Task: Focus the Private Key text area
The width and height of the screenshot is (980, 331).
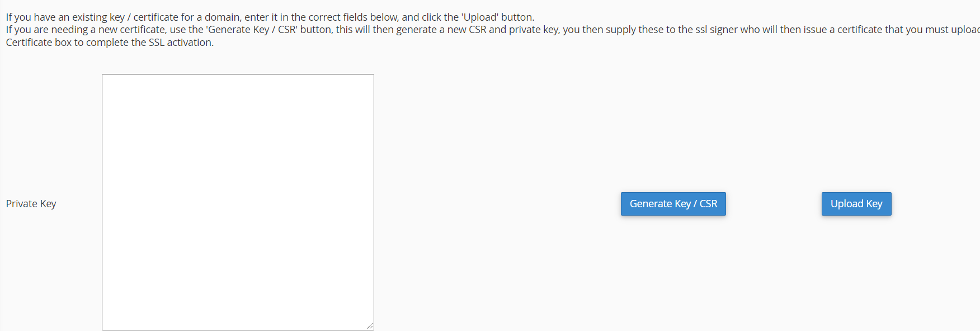Action: [238, 202]
